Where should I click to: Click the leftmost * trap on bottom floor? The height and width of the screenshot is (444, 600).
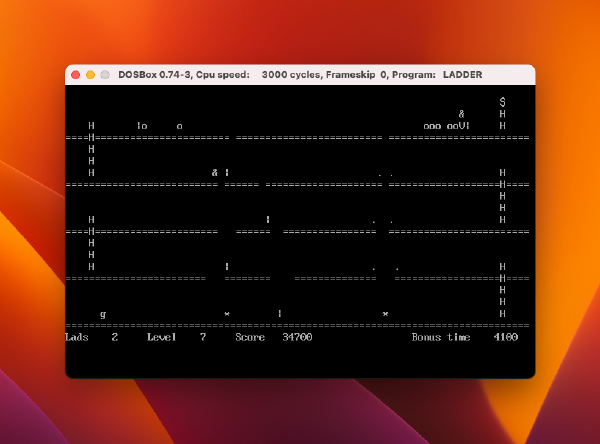(x=227, y=314)
